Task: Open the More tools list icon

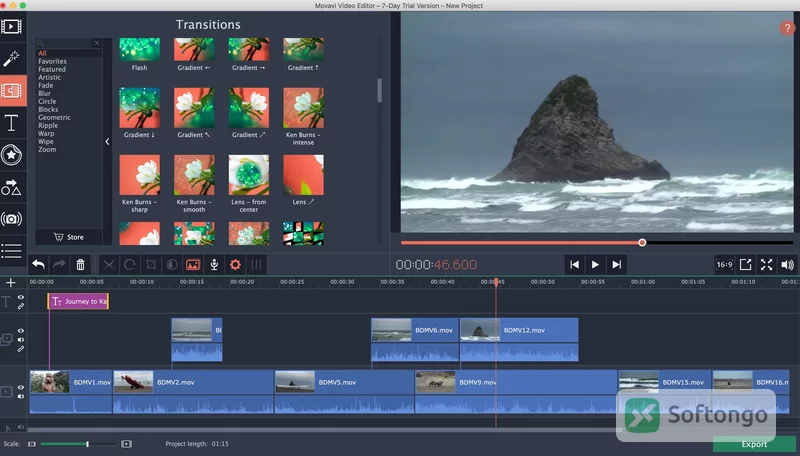Action: (x=11, y=250)
